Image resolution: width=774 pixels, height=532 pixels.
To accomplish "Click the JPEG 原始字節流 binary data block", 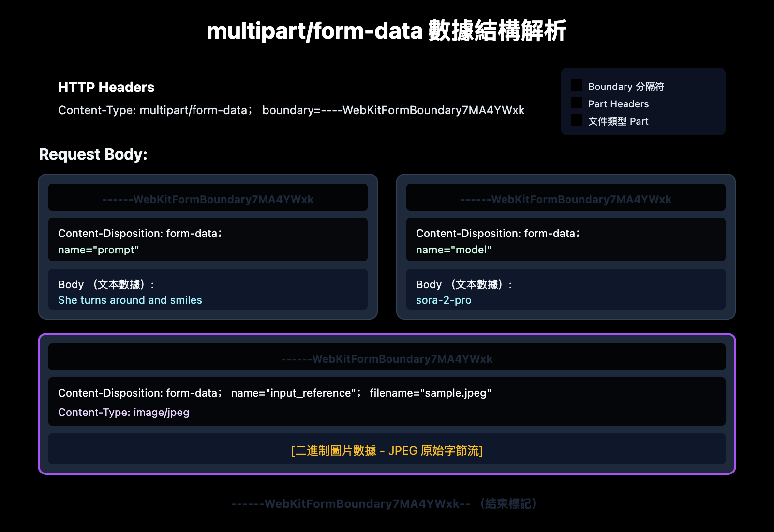I will click(x=387, y=450).
